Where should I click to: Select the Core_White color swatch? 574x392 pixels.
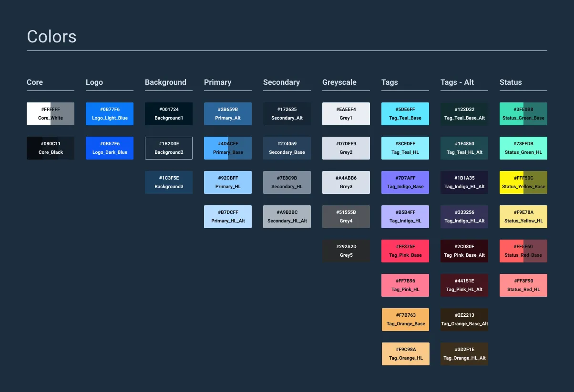pos(51,113)
